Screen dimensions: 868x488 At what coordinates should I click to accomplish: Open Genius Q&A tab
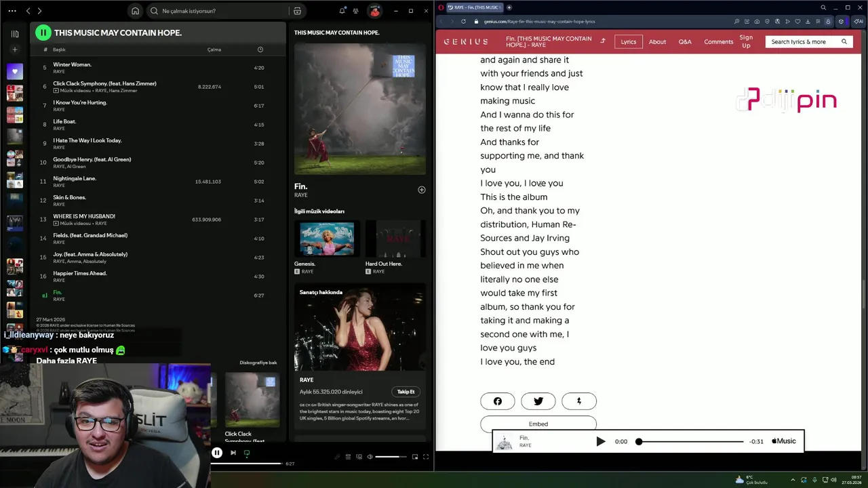click(x=685, y=41)
